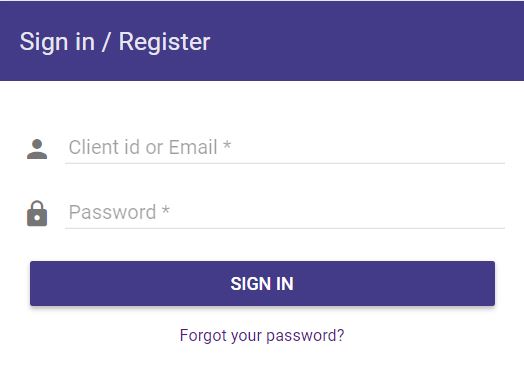Click the asterisk after Password label
Image resolution: width=524 pixels, height=384 pixels.
point(166,210)
